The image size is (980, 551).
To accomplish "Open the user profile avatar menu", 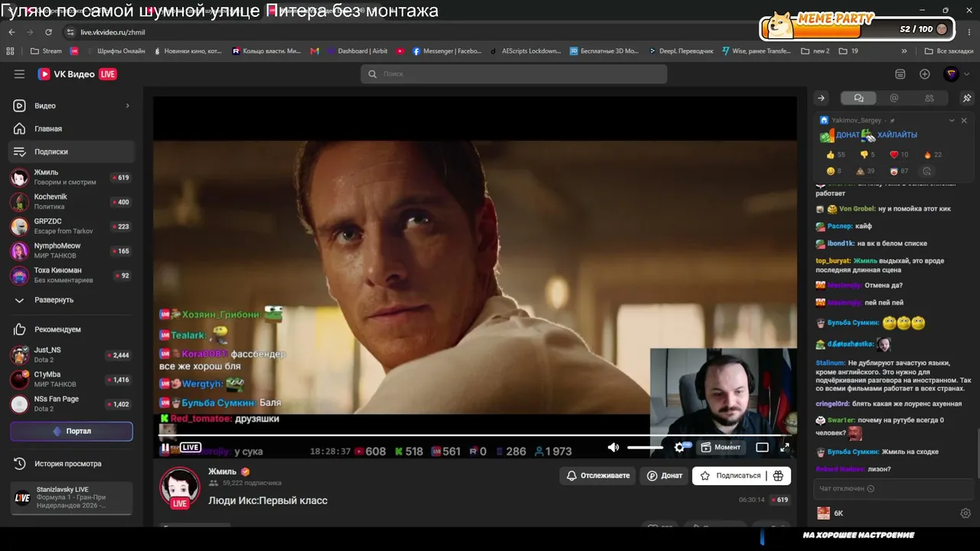I will coord(952,74).
